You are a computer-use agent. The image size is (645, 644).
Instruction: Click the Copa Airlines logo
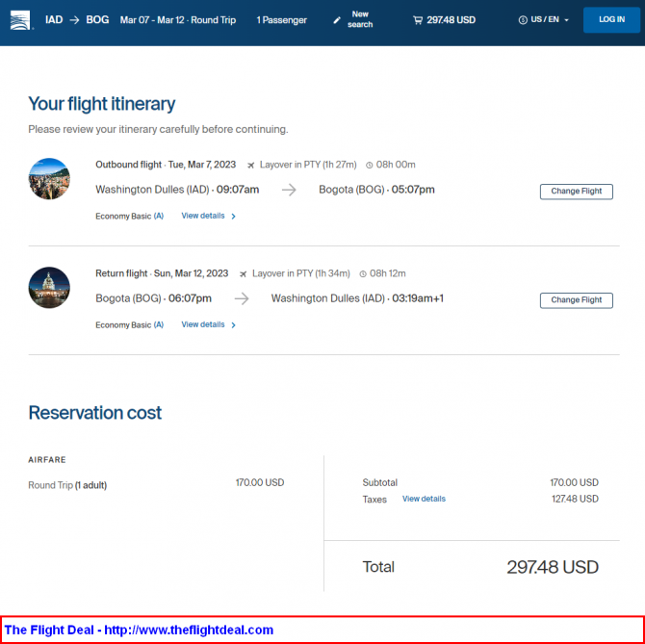tap(20, 20)
